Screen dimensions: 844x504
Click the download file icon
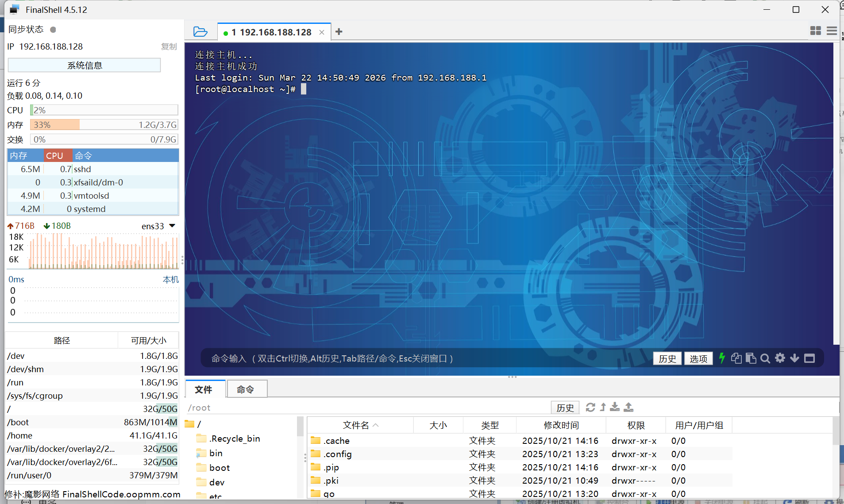615,407
